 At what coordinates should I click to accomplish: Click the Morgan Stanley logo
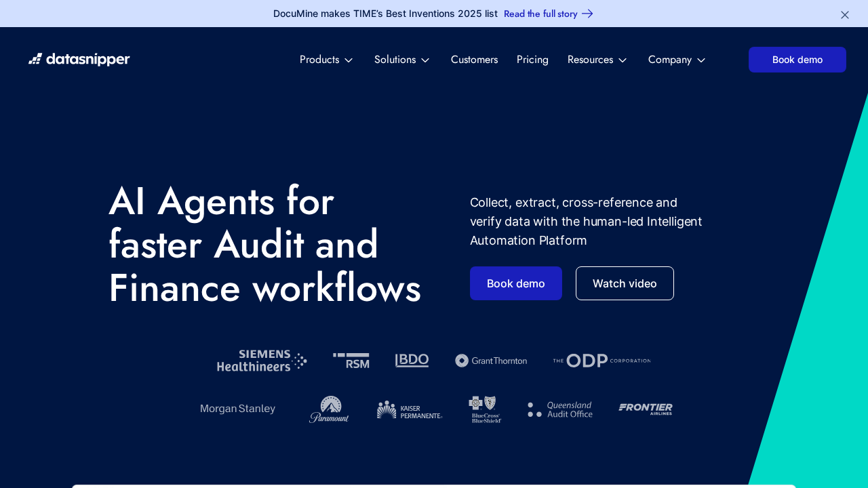pos(237,409)
